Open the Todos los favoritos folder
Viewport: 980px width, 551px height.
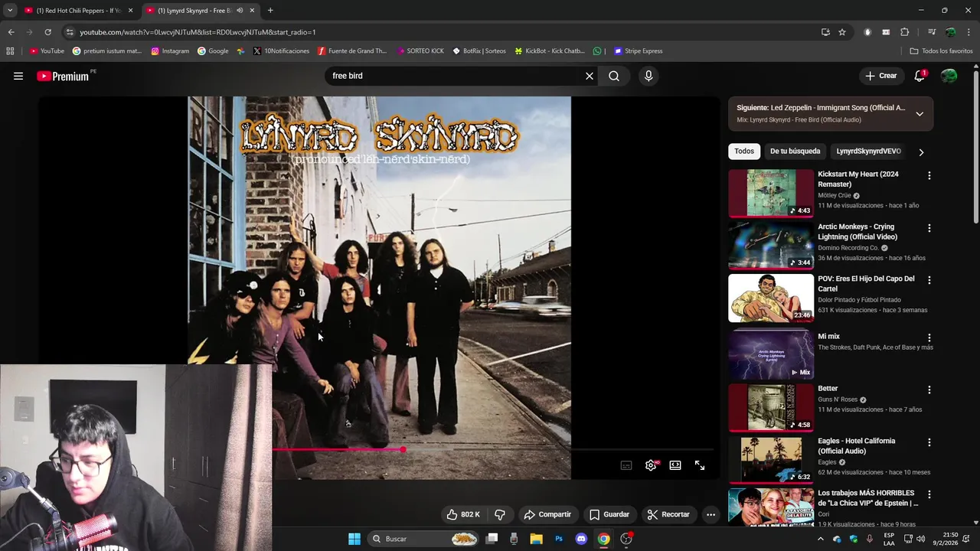(941, 51)
